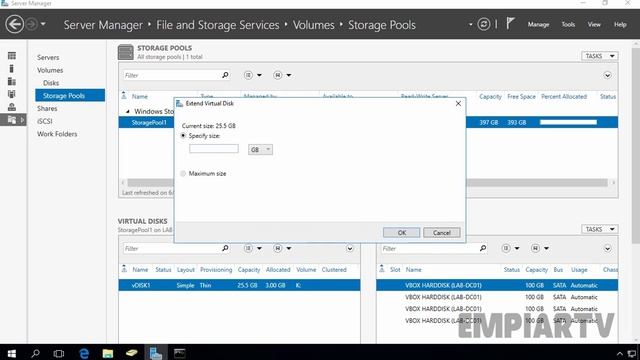Select Shares in the side navigation
640x360 pixels.
tap(47, 109)
